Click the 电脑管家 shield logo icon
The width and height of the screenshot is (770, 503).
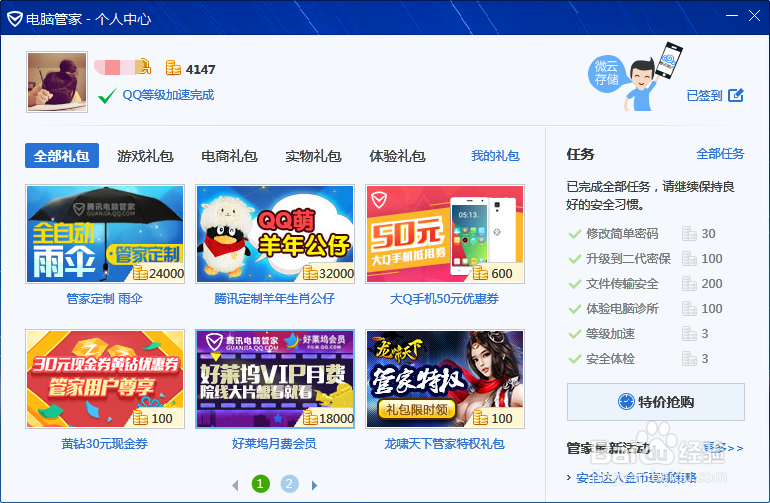(15, 19)
